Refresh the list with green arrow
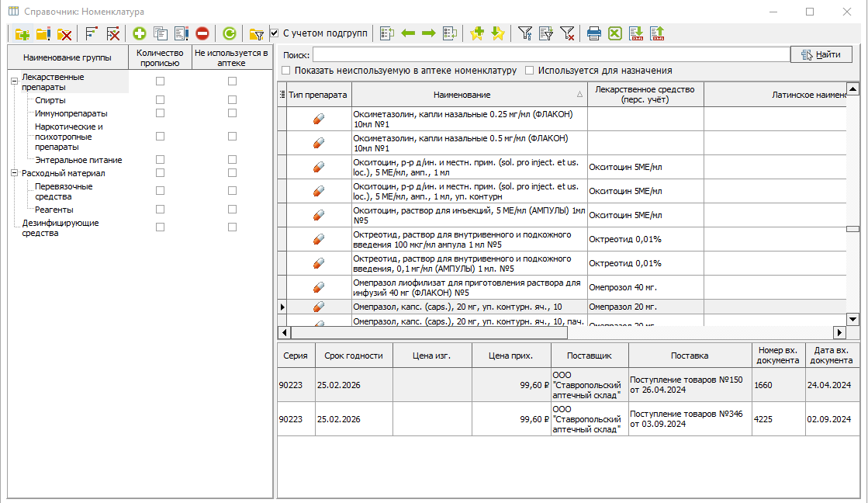Image resolution: width=868 pixels, height=503 pixels. click(x=229, y=34)
